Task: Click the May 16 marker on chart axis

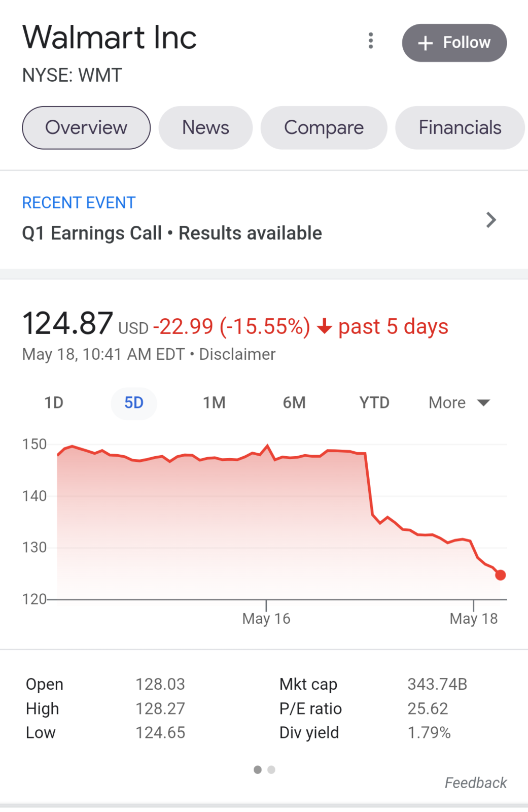Action: click(x=266, y=619)
